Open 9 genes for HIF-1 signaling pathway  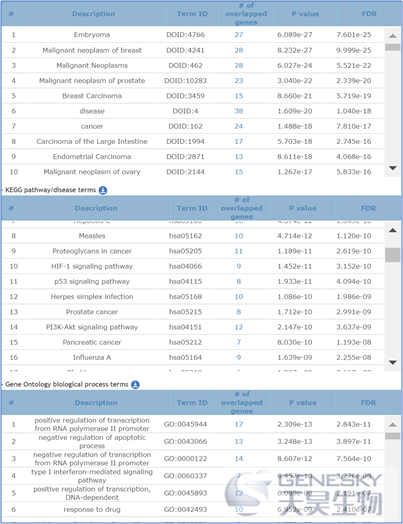(239, 266)
